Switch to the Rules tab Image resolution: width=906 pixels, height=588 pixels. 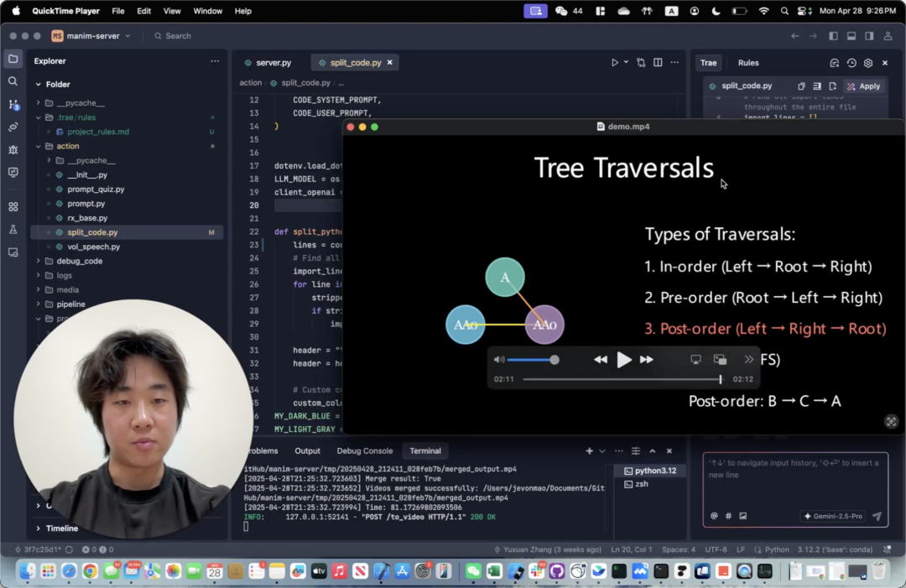tap(747, 63)
